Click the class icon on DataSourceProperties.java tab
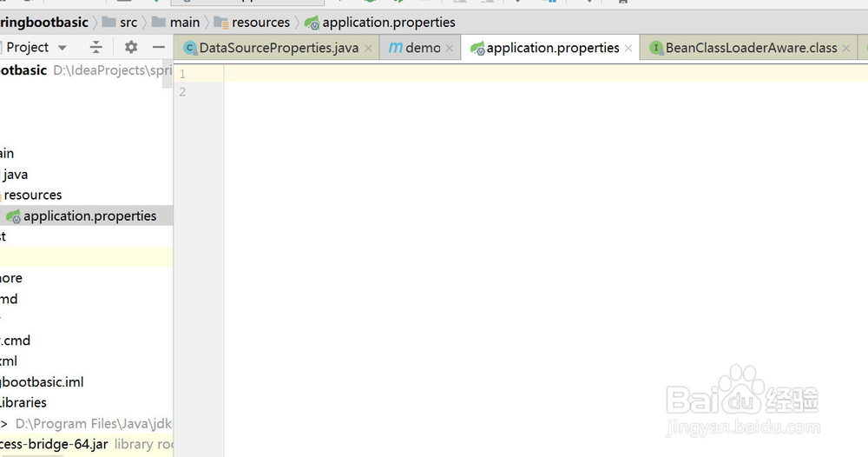The height and width of the screenshot is (457, 868). pos(190,48)
